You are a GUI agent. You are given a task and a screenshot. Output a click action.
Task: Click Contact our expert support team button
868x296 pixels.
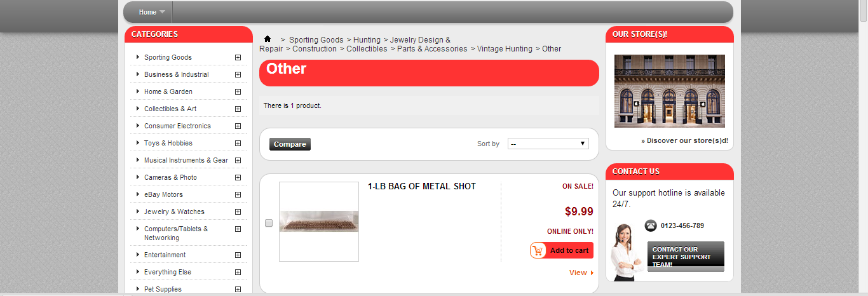(686, 257)
